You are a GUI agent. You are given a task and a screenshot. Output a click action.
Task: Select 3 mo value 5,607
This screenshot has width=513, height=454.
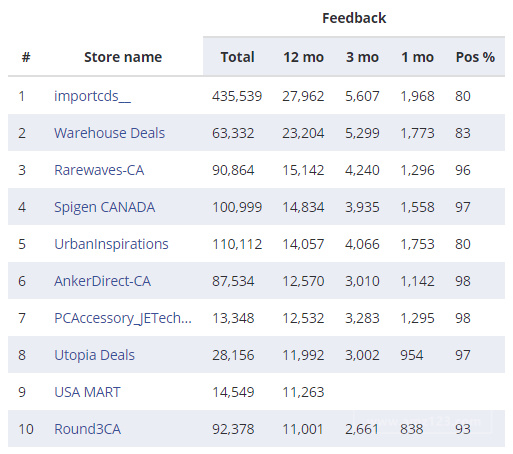click(362, 96)
